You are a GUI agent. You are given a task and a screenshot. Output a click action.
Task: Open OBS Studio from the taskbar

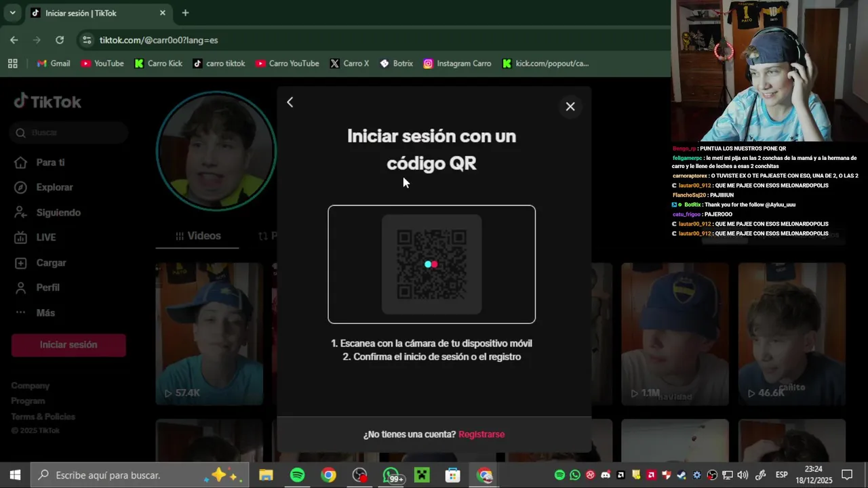pos(359,475)
